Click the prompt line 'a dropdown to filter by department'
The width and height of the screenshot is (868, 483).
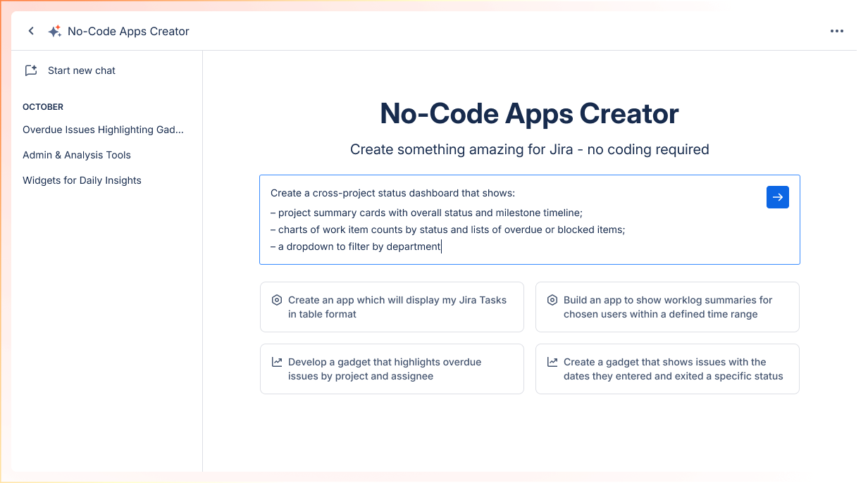tap(356, 246)
